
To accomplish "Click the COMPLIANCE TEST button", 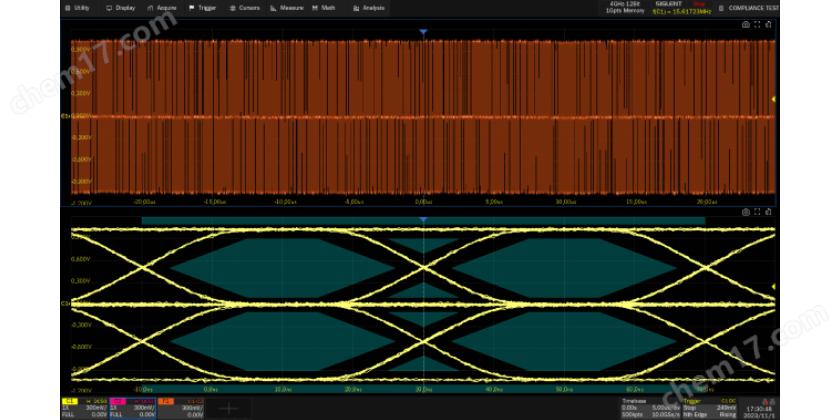I will click(x=750, y=7).
